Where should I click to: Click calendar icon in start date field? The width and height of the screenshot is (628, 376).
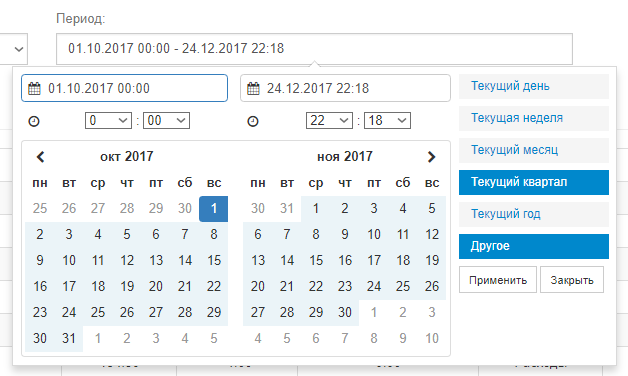tap(34, 88)
